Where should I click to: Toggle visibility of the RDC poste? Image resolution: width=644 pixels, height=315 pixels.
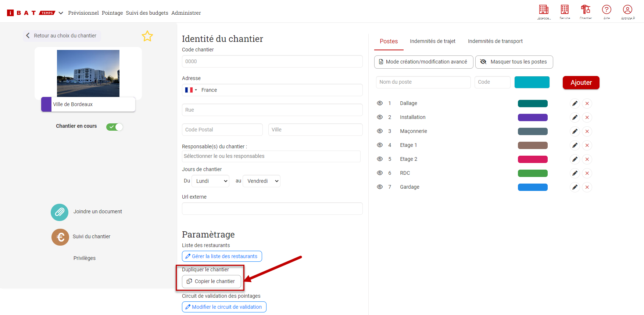[x=380, y=173]
